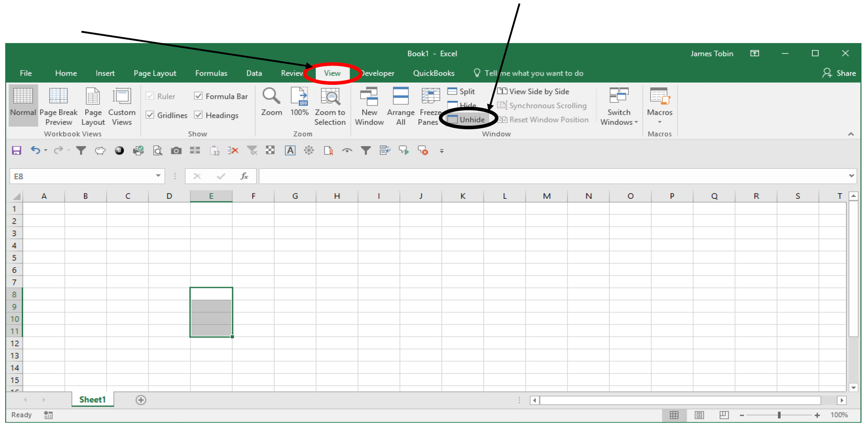868x428 pixels.
Task: Click zoom out minus button
Action: [742, 415]
